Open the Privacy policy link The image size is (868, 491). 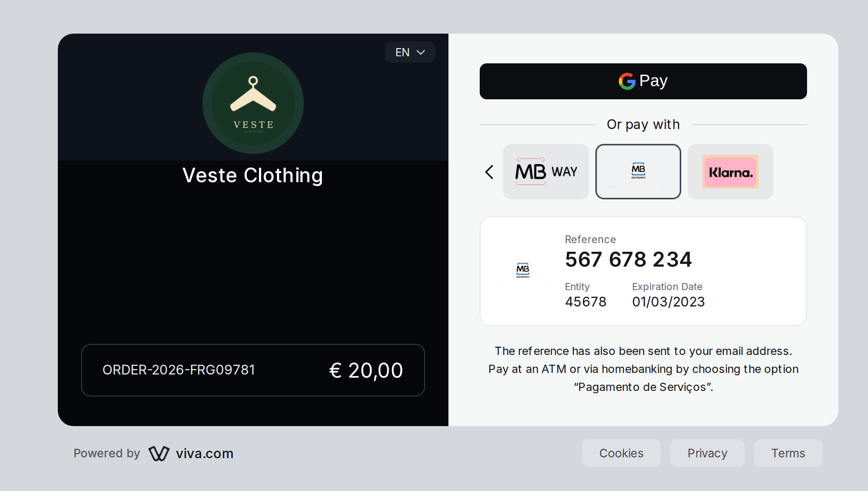pos(707,453)
